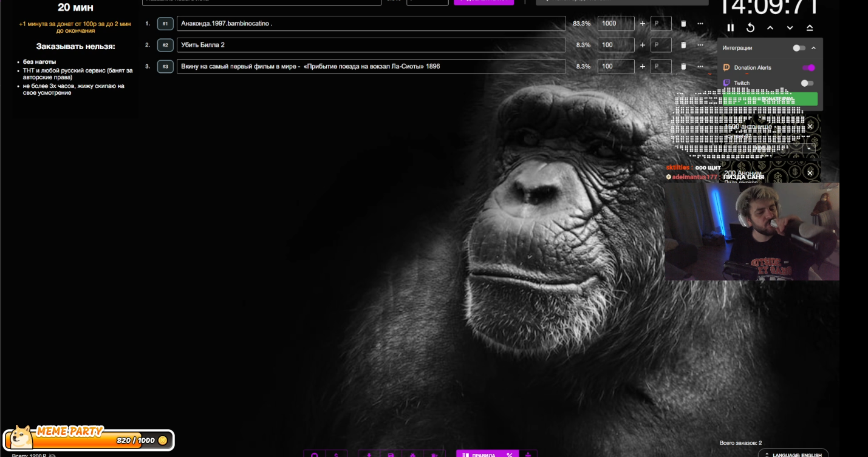Delete the Убить Билла 2 lot

coord(683,45)
